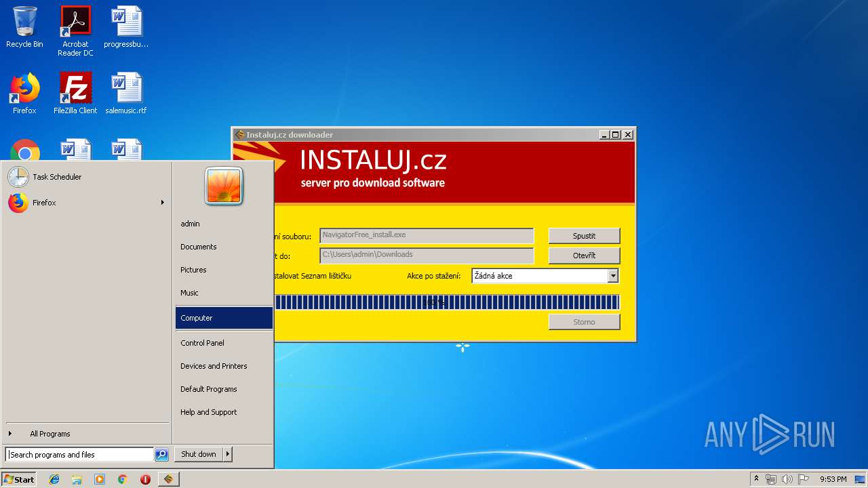Open Control Panel from Start menu

pyautogui.click(x=224, y=343)
